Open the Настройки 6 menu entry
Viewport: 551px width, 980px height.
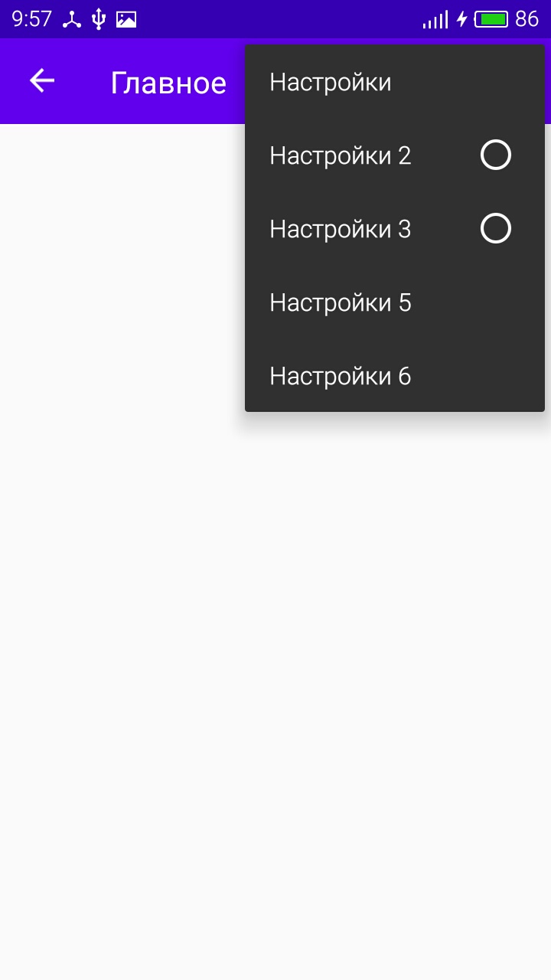tap(395, 376)
